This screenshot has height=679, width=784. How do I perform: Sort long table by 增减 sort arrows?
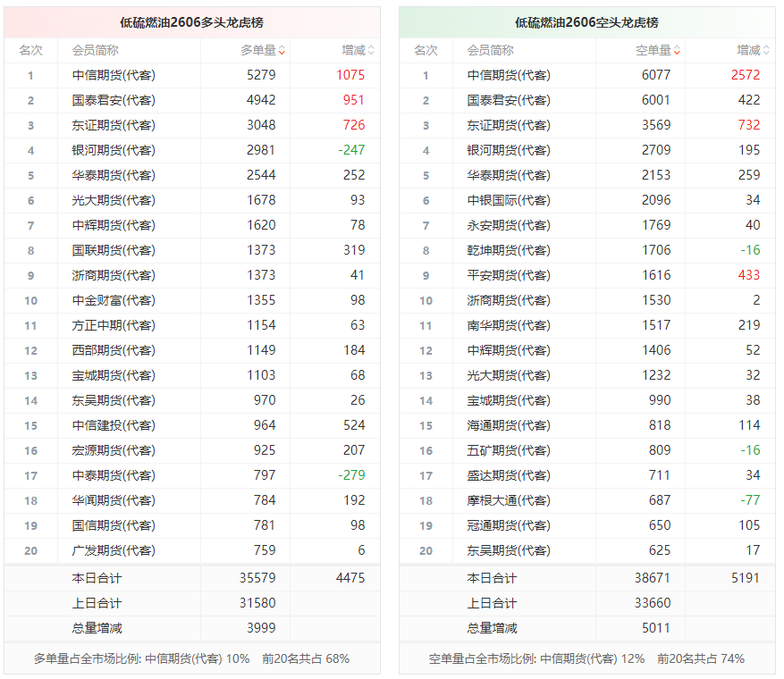pos(371,50)
